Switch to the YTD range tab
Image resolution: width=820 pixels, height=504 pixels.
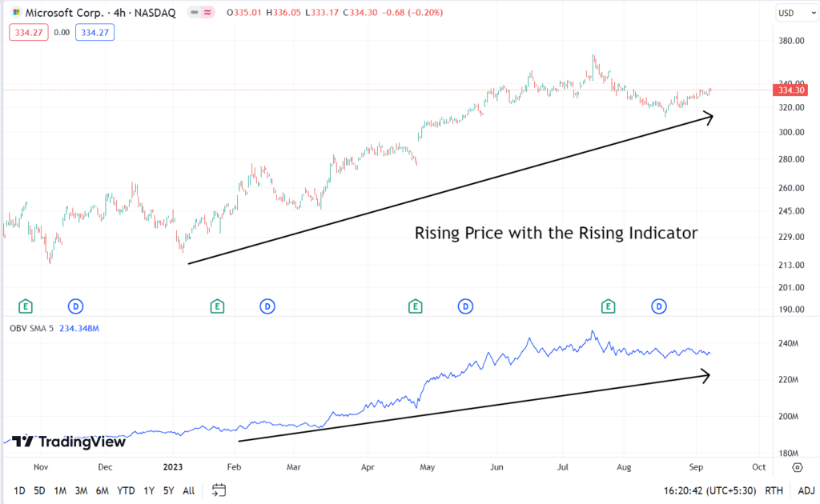125,490
